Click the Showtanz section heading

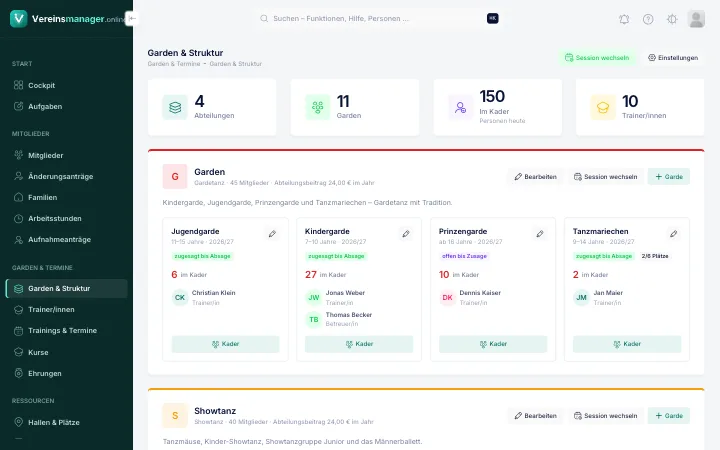215,411
